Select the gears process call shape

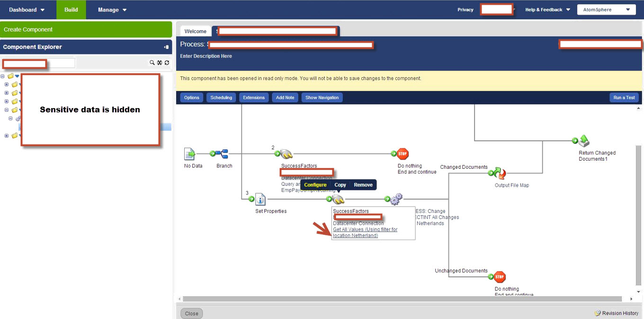(x=396, y=199)
